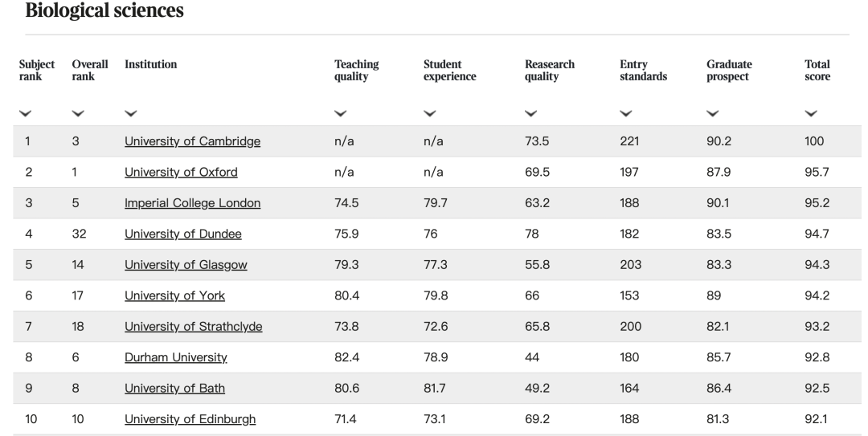Image resolution: width=868 pixels, height=436 pixels.
Task: Go to University of Glasgow page
Action: tap(186, 265)
